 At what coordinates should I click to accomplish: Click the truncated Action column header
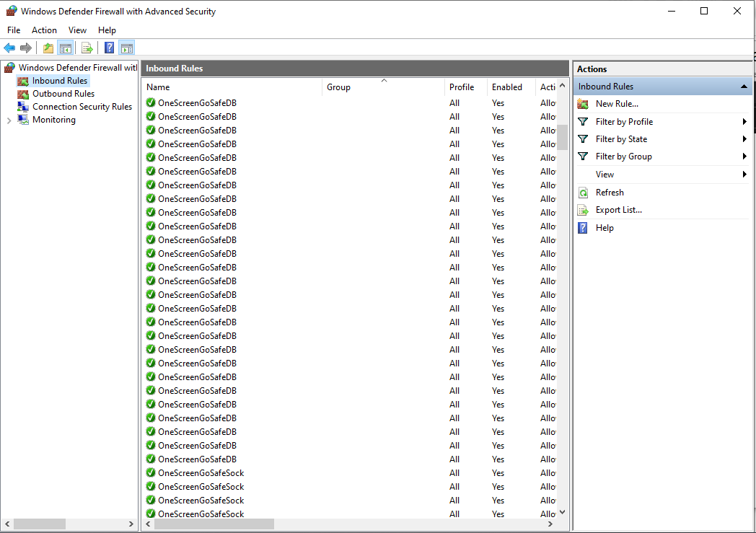tap(546, 87)
